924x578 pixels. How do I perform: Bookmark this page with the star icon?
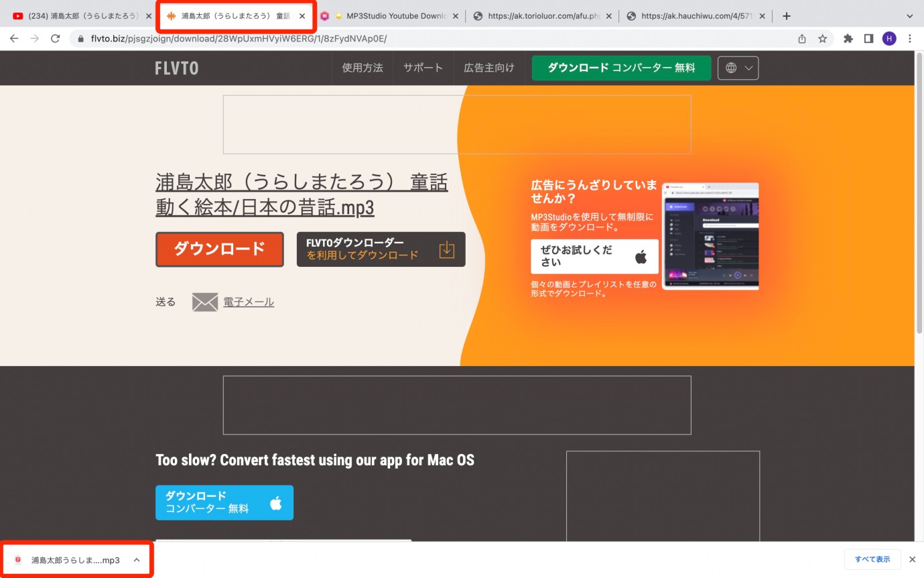822,39
